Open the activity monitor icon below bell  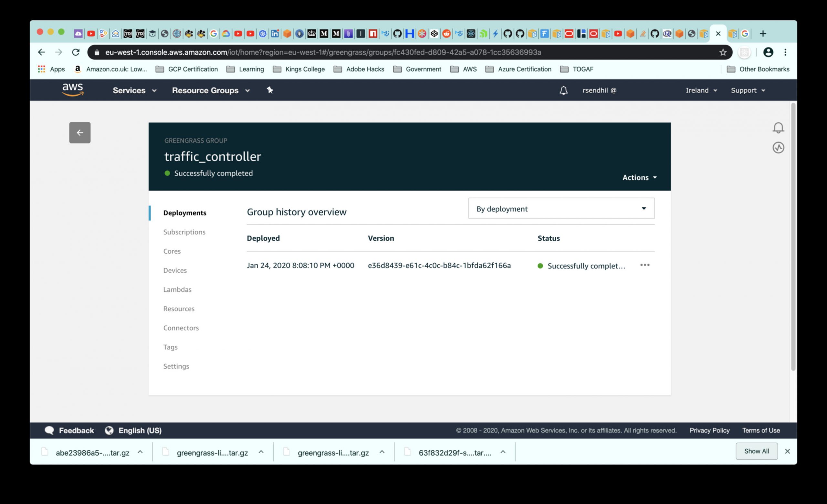(x=778, y=148)
